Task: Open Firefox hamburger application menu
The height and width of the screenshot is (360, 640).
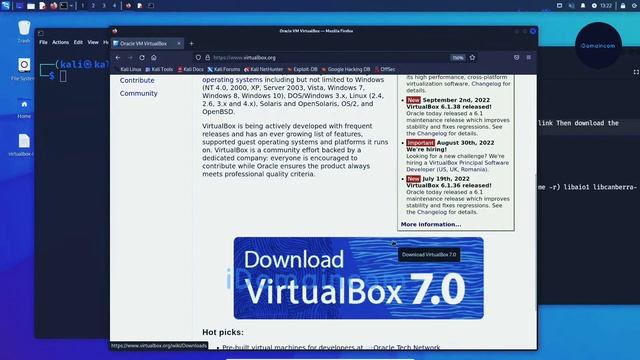Action: tap(529, 58)
